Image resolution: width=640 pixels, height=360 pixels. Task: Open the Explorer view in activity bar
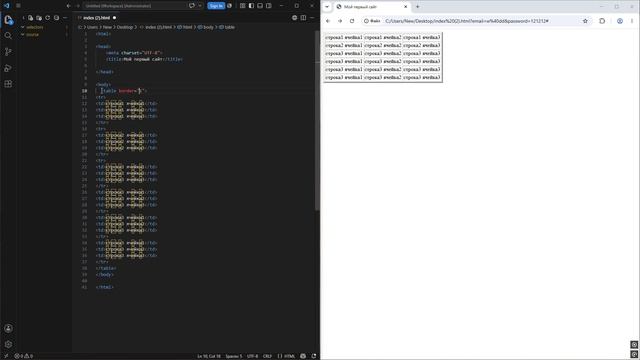click(x=8, y=20)
